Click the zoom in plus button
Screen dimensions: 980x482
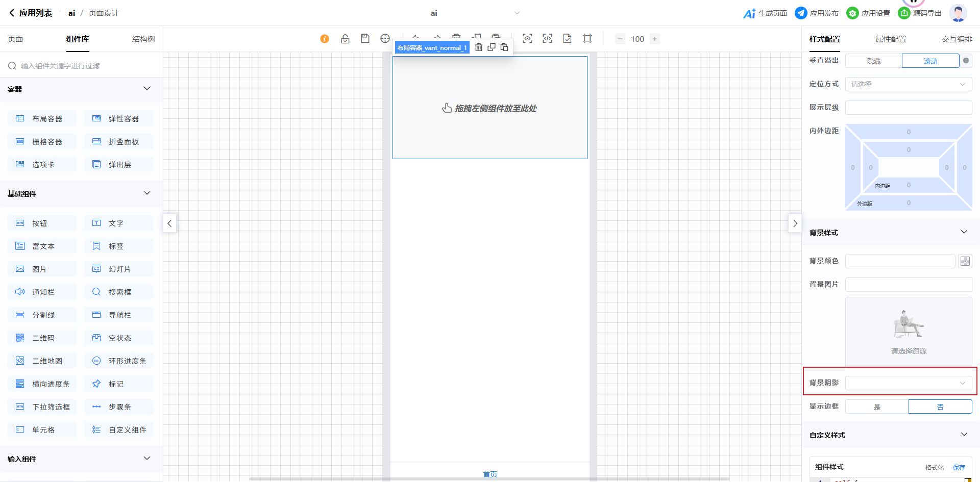click(x=655, y=39)
